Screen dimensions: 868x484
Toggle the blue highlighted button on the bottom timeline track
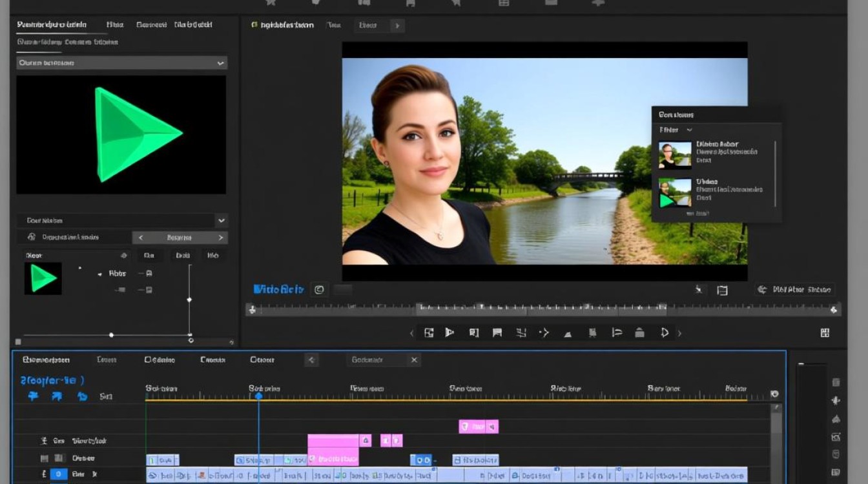(59, 474)
